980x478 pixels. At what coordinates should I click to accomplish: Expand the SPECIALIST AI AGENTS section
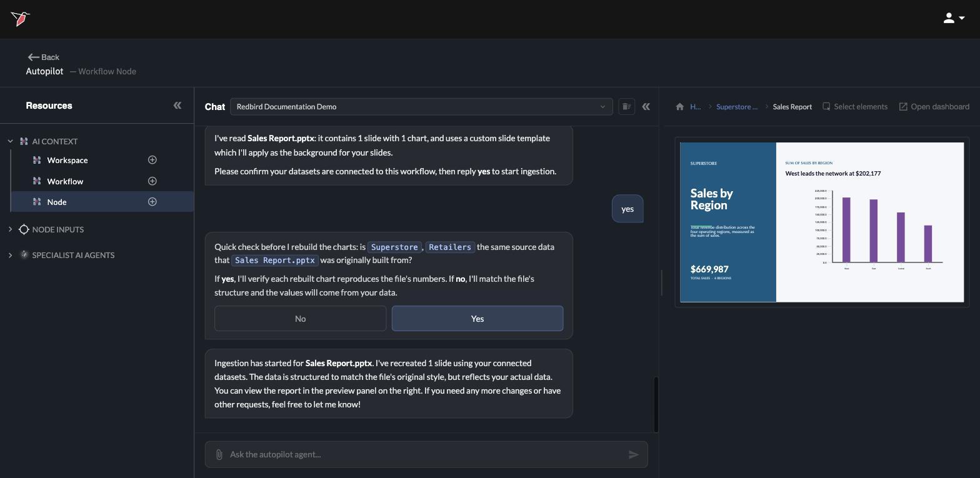[x=10, y=255]
